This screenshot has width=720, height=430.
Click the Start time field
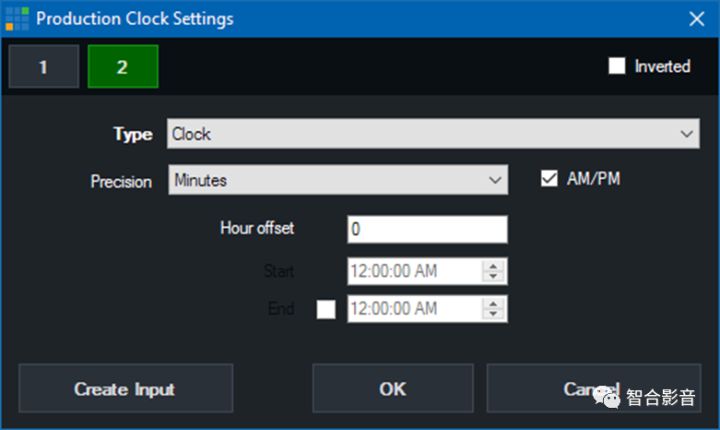[x=414, y=271]
